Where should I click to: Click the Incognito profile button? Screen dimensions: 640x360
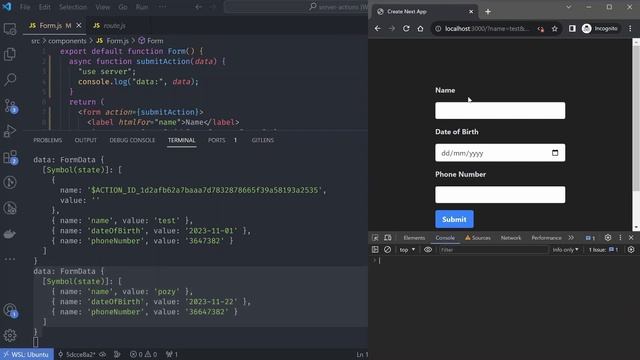pos(600,29)
